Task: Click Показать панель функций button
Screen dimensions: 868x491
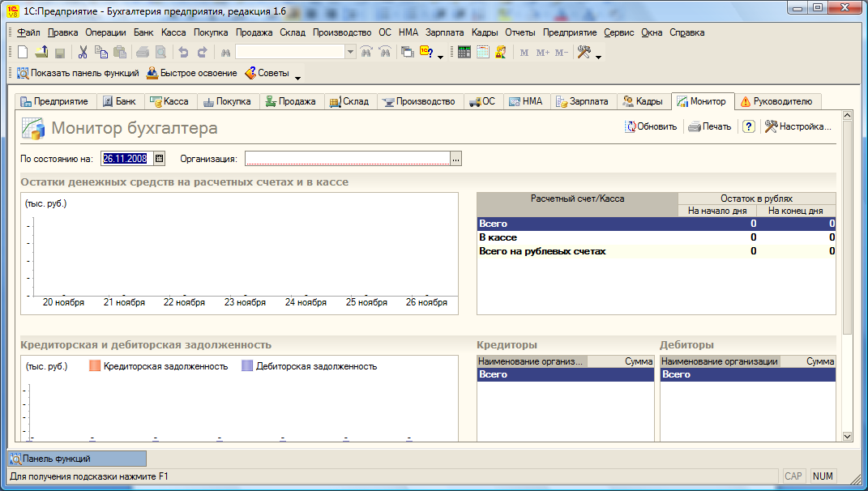Action: 78,73
